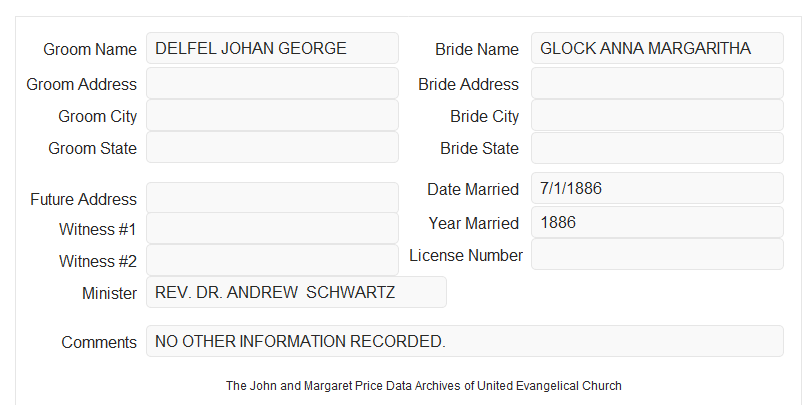The height and width of the screenshot is (405, 805).
Task: Select the Comments text box
Action: pyautogui.click(x=465, y=341)
